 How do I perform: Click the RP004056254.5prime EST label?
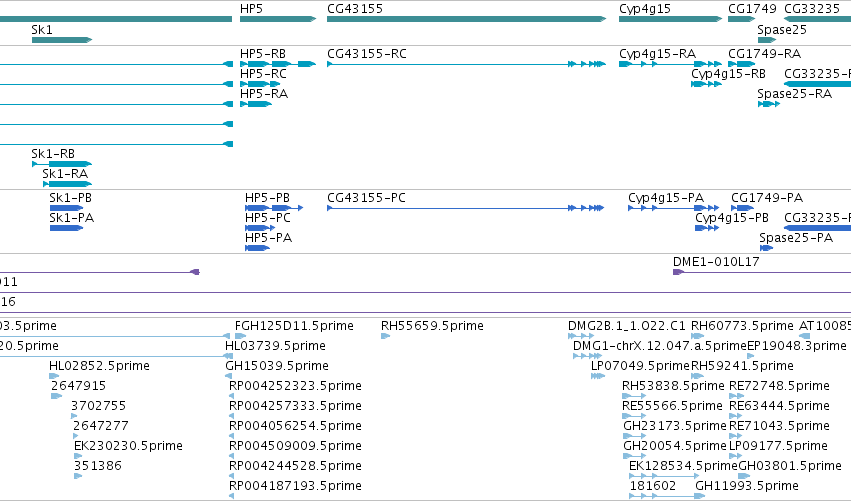point(295,426)
